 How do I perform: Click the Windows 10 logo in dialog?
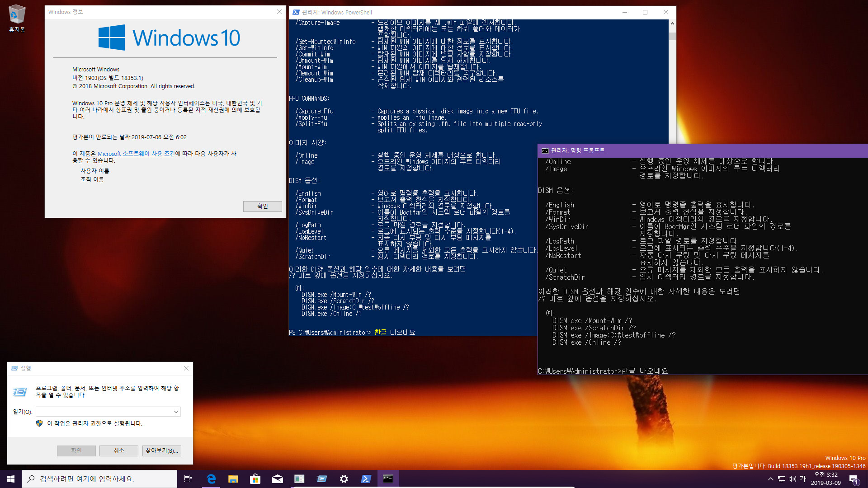[x=170, y=38]
